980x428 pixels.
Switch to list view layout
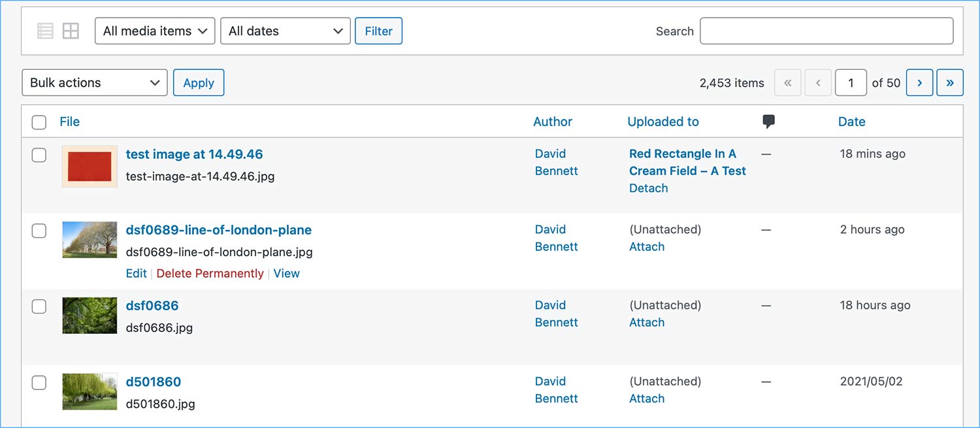click(x=45, y=31)
